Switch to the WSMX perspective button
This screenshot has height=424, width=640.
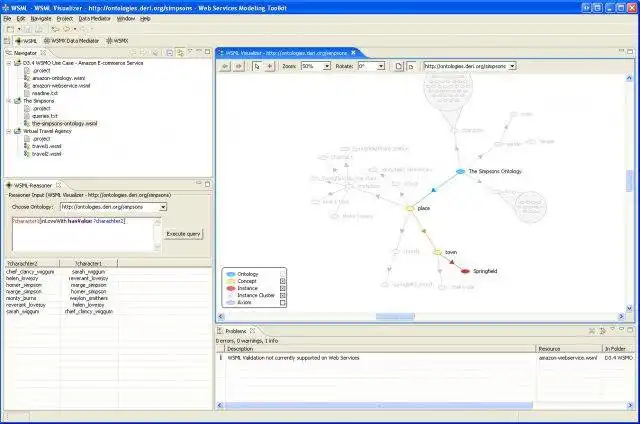click(117, 41)
